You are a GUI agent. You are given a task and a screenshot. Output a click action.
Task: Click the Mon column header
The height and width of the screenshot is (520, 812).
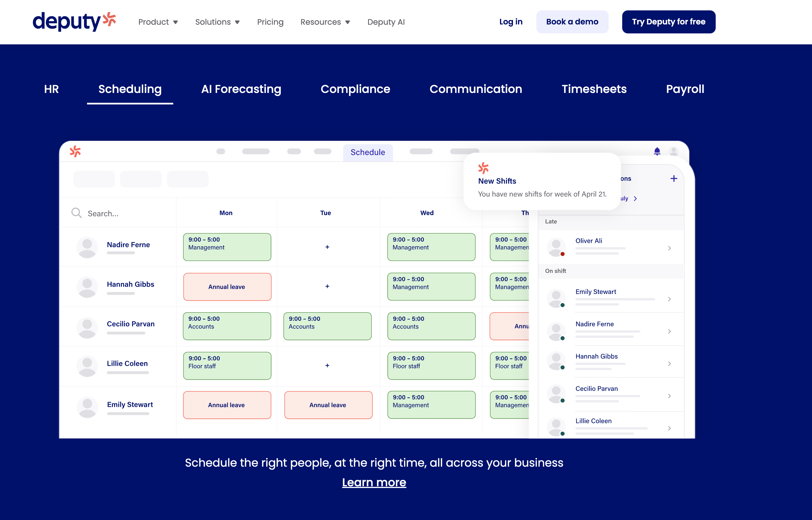tap(226, 213)
